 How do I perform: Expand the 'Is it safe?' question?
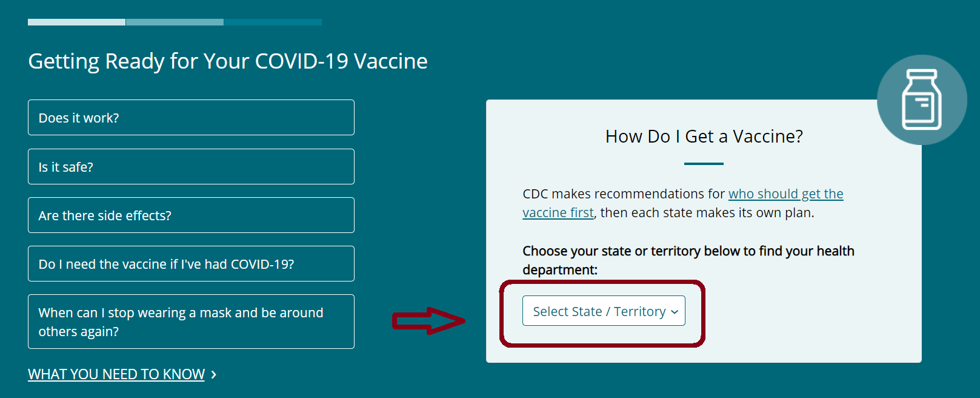coord(191,167)
